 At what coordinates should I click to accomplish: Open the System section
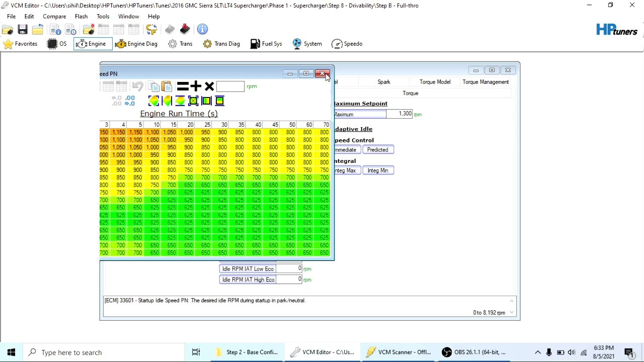tap(307, 44)
